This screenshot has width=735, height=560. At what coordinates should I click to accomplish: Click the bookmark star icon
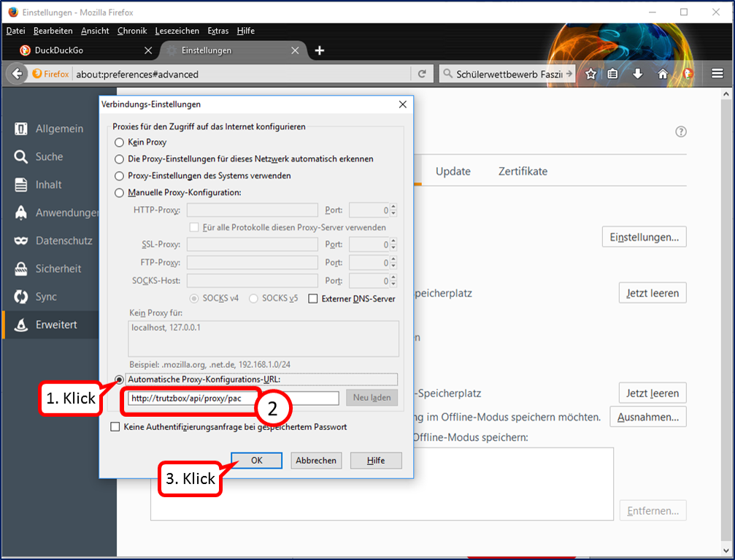click(x=590, y=74)
